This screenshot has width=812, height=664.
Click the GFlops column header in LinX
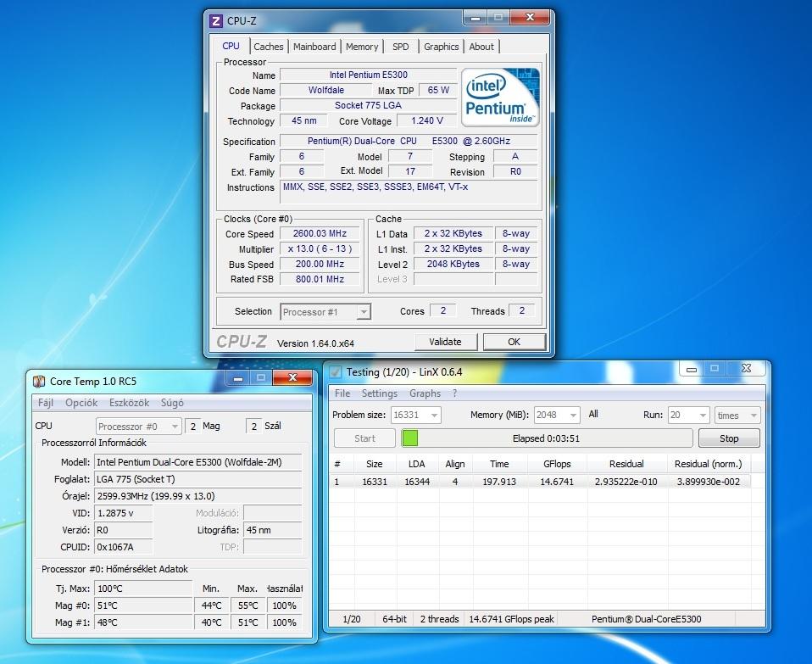tap(557, 464)
